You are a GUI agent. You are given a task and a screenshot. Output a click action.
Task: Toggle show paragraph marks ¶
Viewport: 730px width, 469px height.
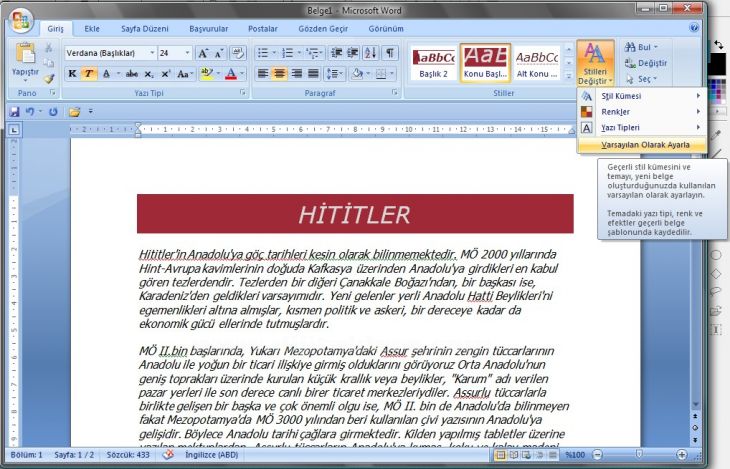pos(390,53)
